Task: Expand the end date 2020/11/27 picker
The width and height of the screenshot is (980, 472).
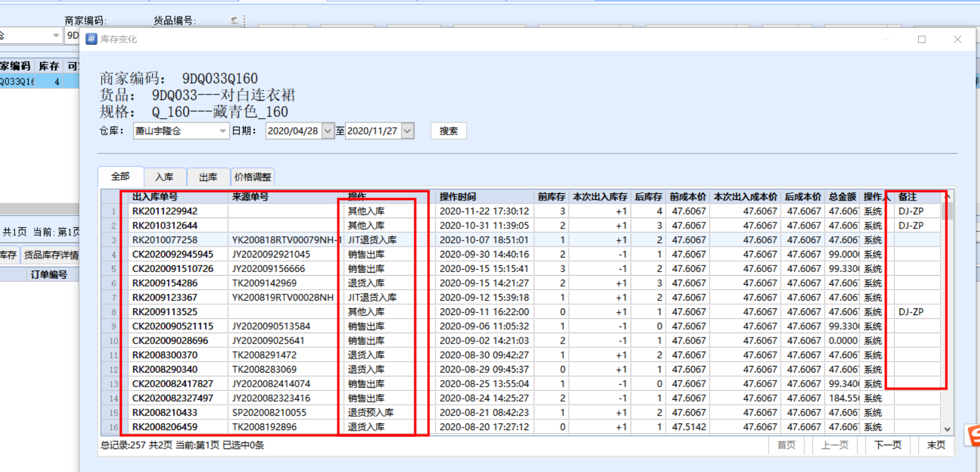Action: pyautogui.click(x=408, y=131)
